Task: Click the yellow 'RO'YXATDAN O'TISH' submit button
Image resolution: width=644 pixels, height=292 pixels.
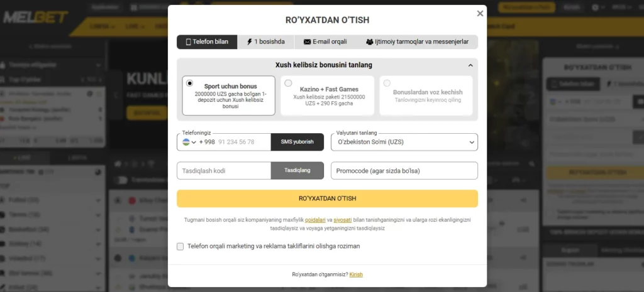Action: click(x=327, y=198)
